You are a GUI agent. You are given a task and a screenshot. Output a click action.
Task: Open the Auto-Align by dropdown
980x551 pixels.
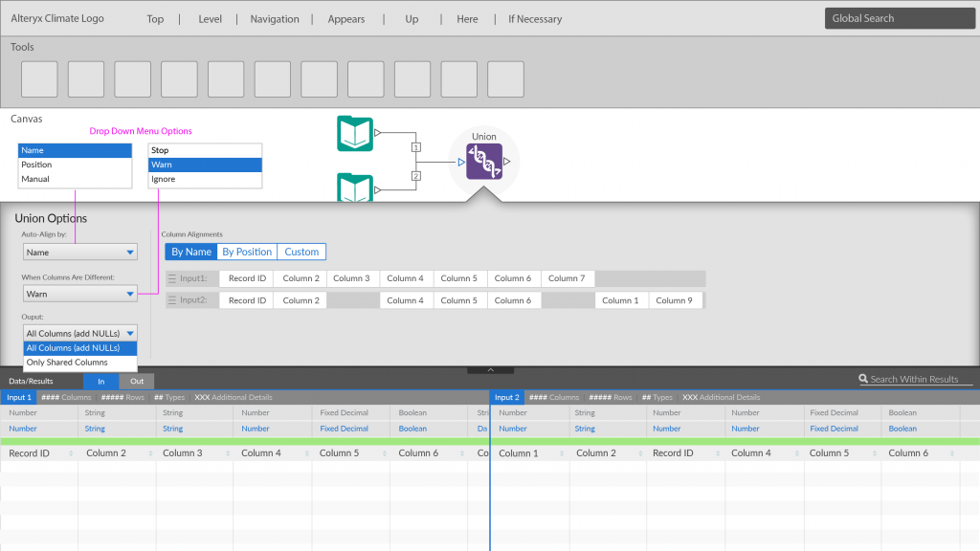pyautogui.click(x=80, y=253)
